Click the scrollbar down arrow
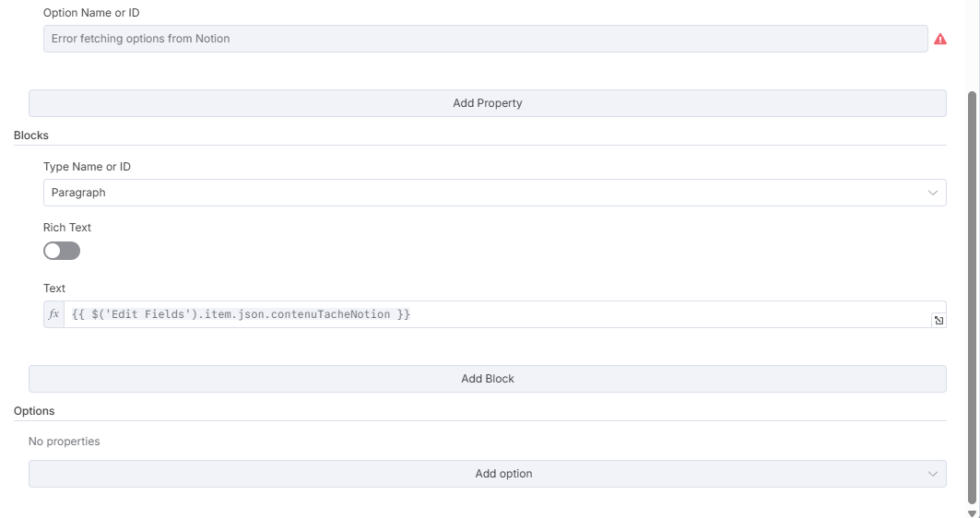Viewport: 980px width, 518px height. coord(972,513)
